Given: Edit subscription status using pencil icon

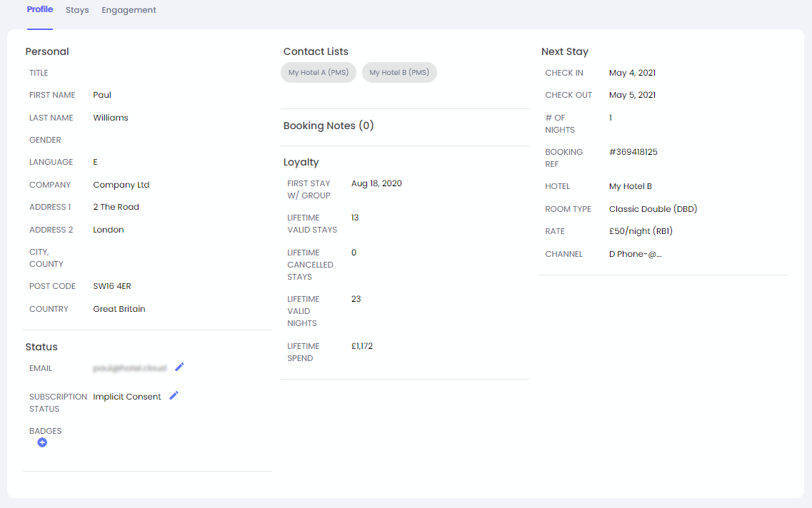Looking at the screenshot, I should tap(174, 395).
